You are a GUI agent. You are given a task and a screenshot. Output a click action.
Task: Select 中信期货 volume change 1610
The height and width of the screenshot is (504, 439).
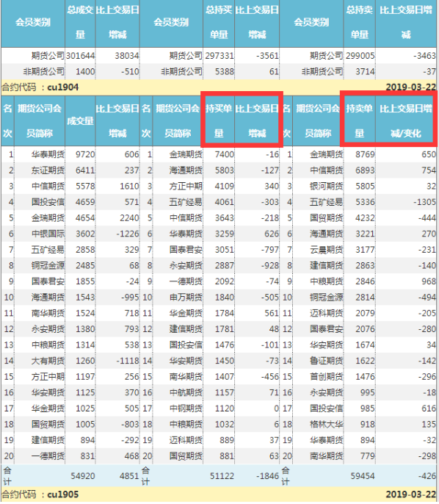(129, 186)
